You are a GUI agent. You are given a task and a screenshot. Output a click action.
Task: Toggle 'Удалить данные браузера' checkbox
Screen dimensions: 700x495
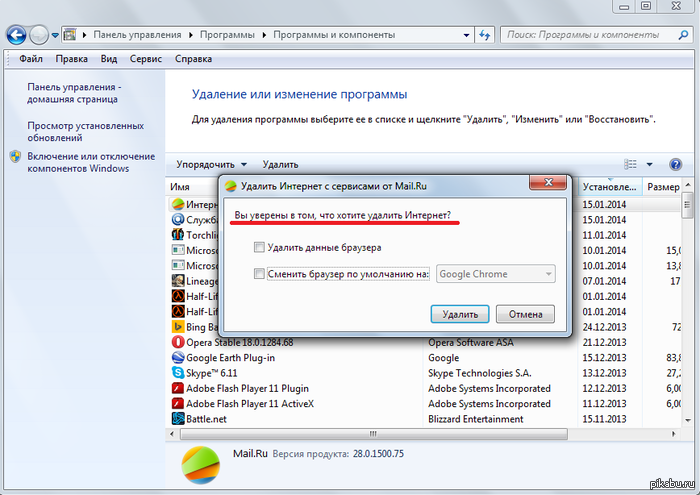(x=259, y=247)
